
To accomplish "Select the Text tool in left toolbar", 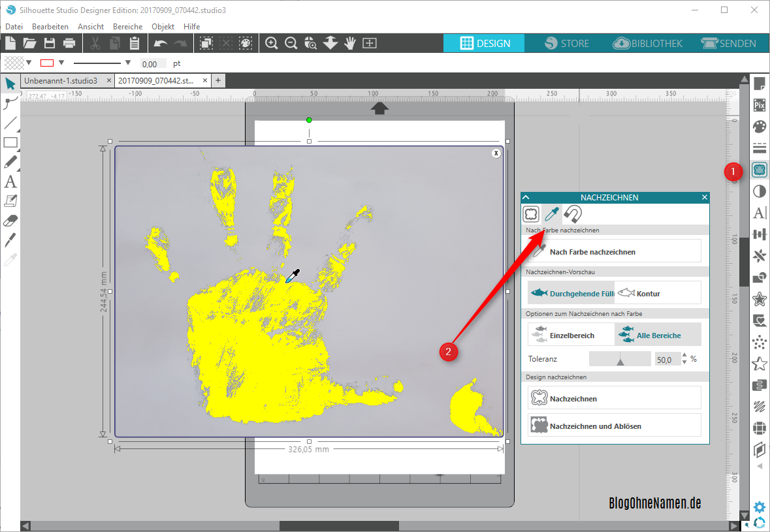I will tap(10, 181).
